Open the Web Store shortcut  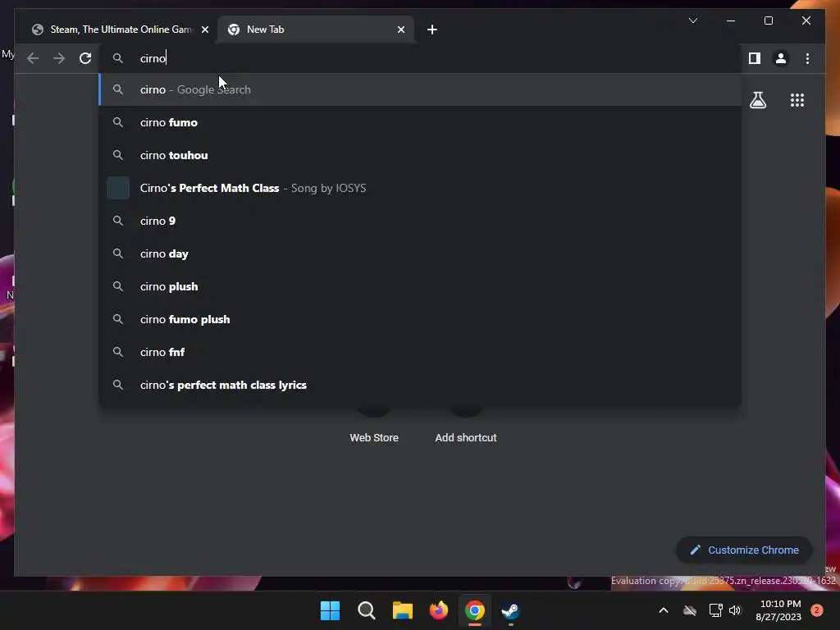click(x=374, y=438)
